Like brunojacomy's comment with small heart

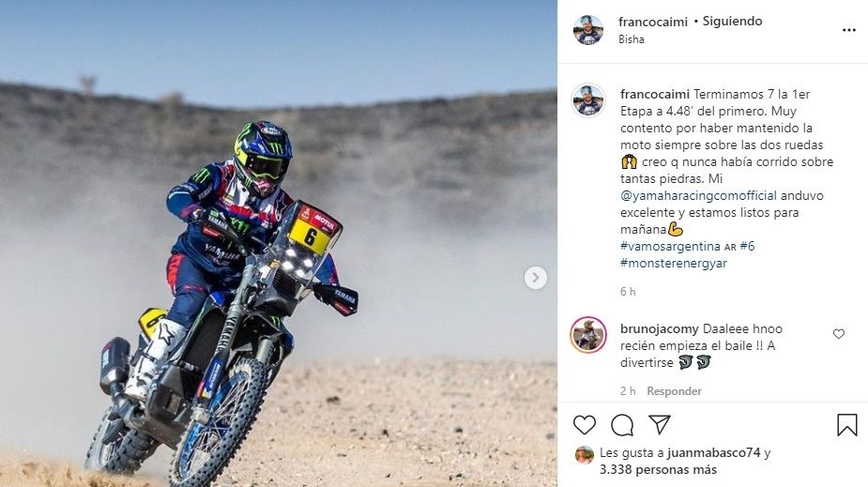click(x=839, y=334)
